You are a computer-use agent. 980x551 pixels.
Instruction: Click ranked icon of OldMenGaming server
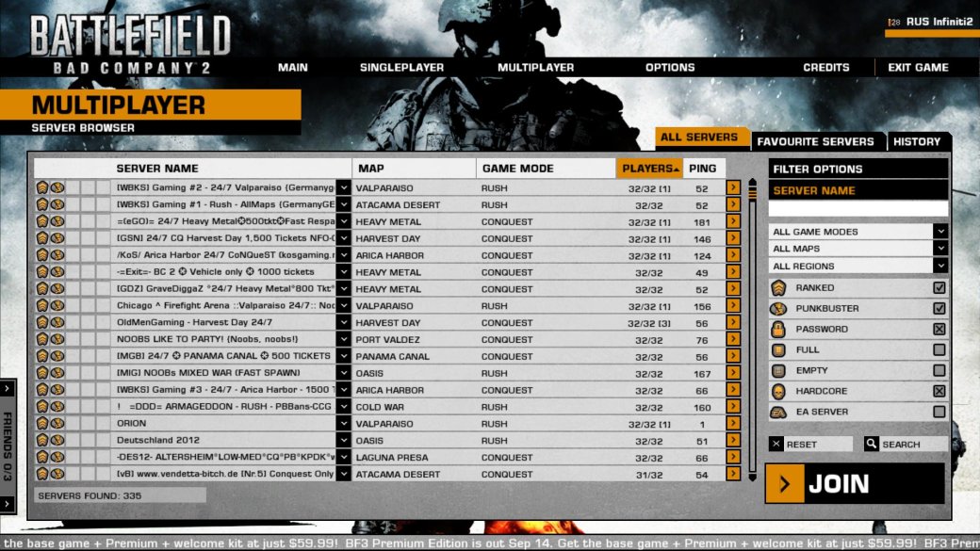click(x=41, y=322)
